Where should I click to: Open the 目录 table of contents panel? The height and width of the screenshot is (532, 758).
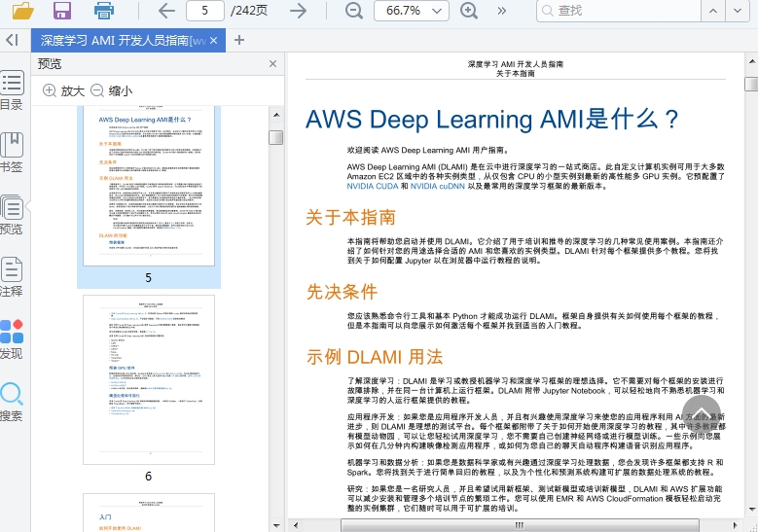(12, 90)
